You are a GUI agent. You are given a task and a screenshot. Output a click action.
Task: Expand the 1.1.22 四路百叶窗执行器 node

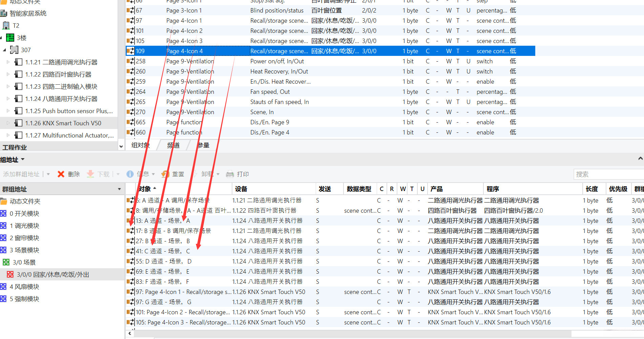8,75
